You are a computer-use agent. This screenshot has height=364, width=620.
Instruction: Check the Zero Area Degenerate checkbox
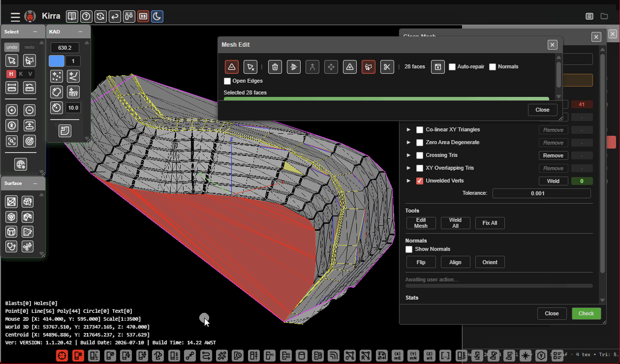(420, 143)
